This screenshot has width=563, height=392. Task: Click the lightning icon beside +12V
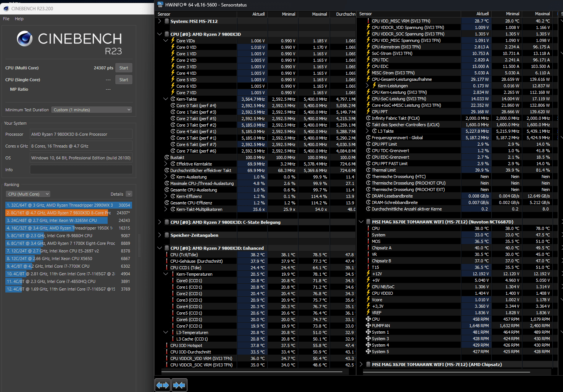368,273
